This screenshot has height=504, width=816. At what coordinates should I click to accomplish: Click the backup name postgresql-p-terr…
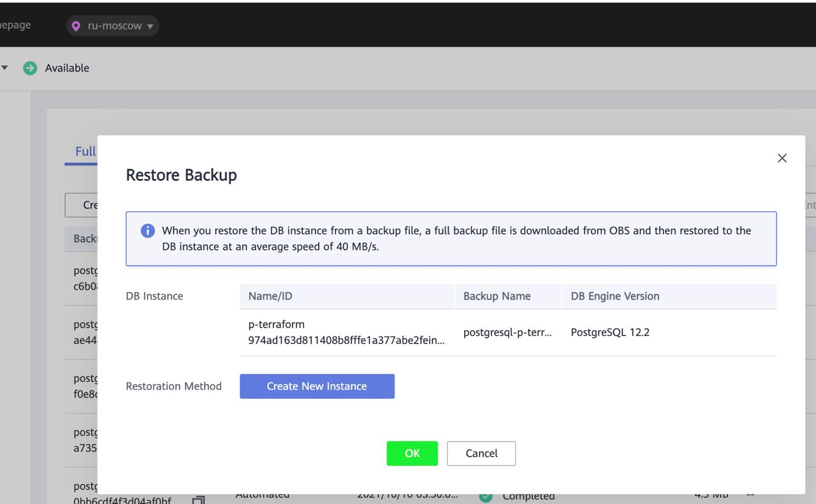click(x=508, y=332)
